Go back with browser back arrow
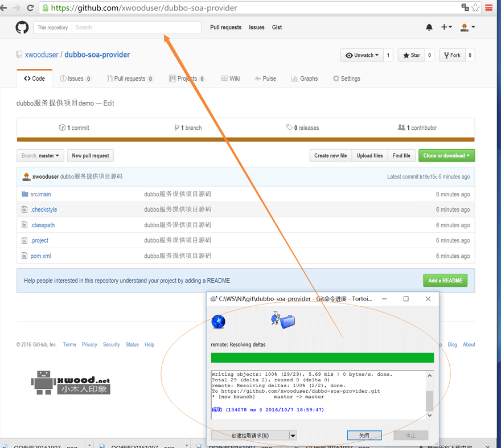 point(3,8)
